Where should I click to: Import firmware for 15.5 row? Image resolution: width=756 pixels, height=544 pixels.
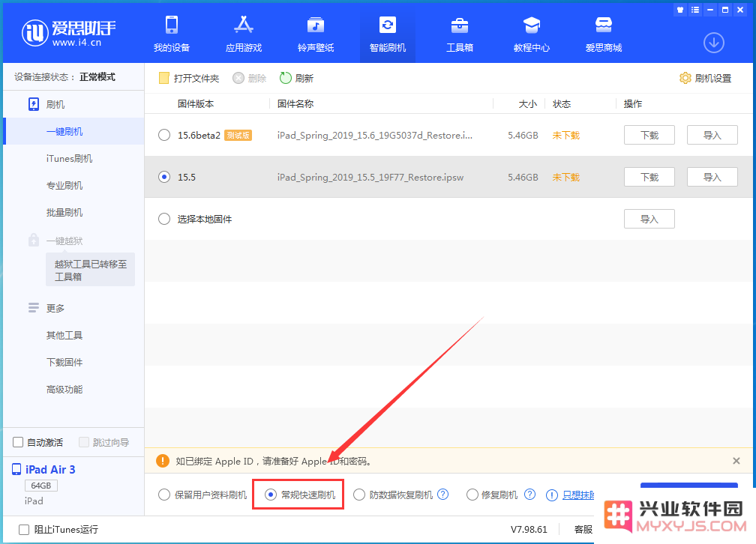coord(712,177)
